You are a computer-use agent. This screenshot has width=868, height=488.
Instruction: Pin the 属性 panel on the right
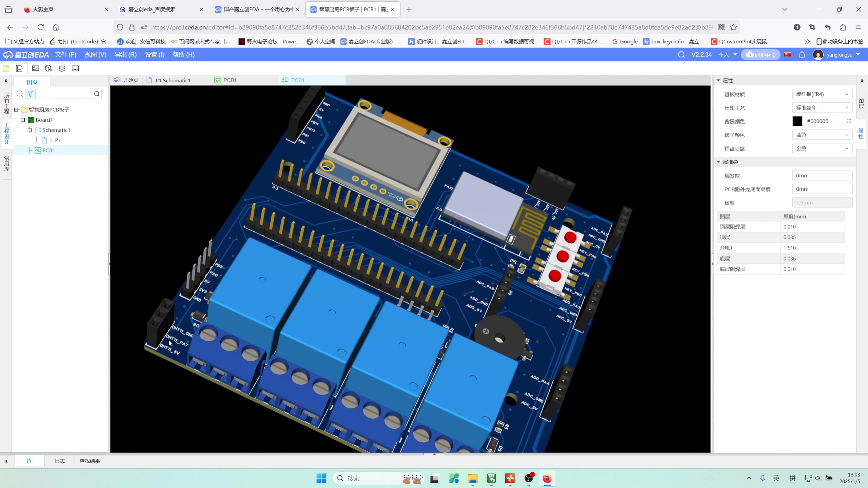(861, 81)
